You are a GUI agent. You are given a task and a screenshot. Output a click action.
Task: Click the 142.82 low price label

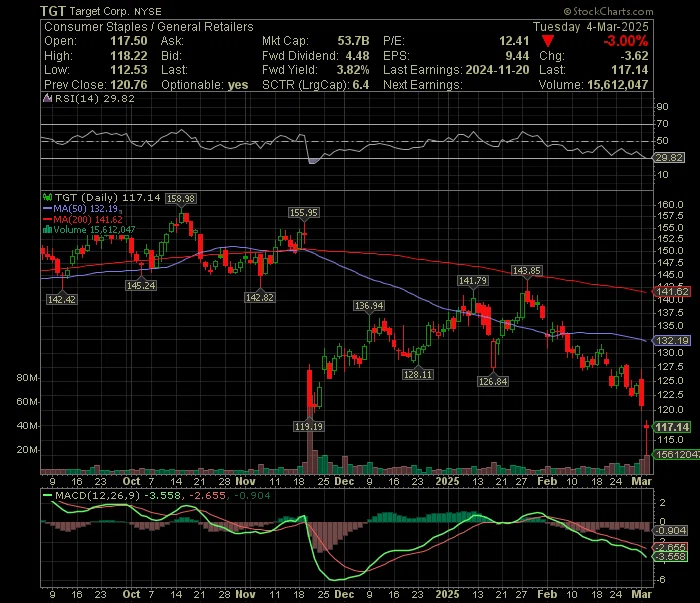pyautogui.click(x=260, y=298)
